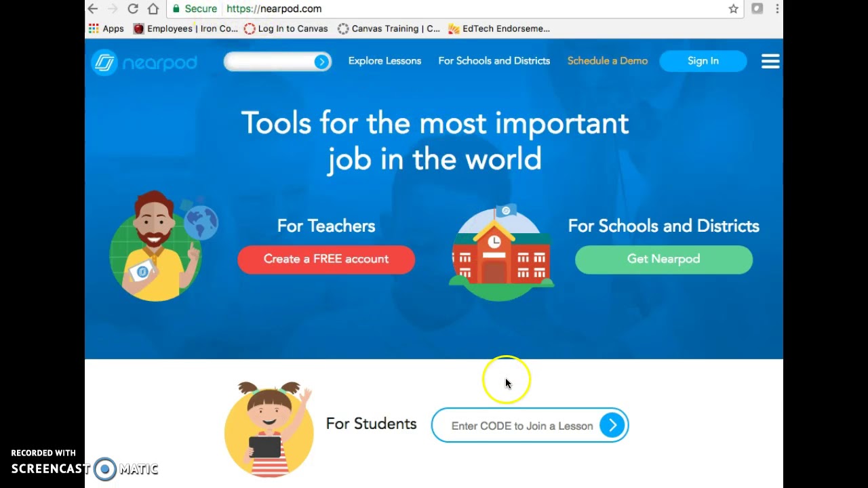The width and height of the screenshot is (868, 488).
Task: Open the hamburger menu icon
Action: pyautogui.click(x=770, y=62)
